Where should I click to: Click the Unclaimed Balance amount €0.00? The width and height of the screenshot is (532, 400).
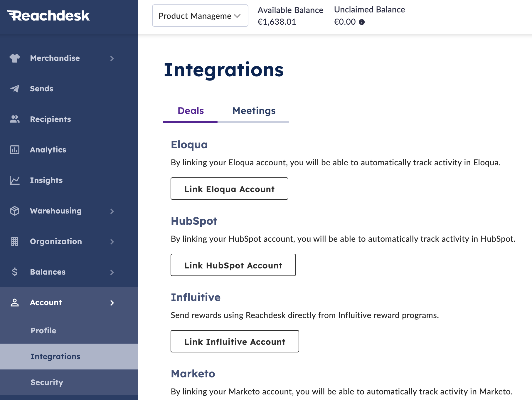point(345,22)
